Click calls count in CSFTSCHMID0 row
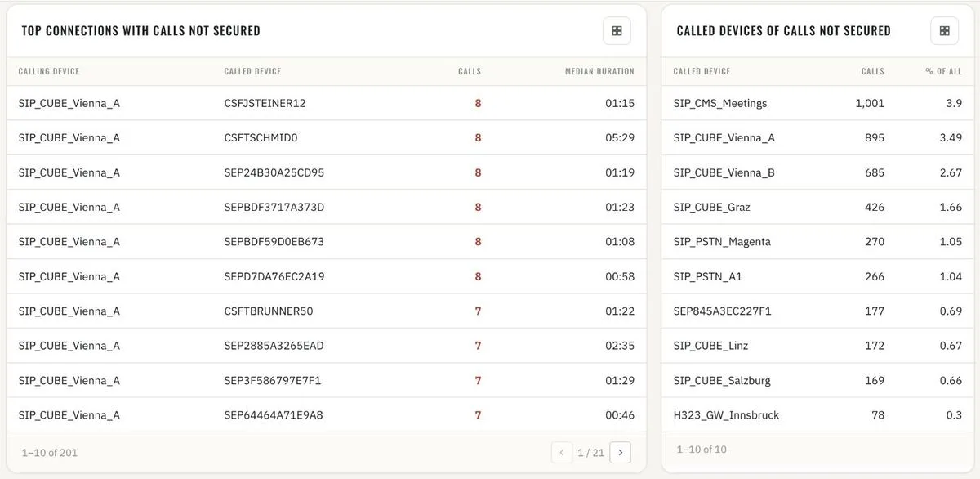Viewport: 980px width, 479px height. 478,137
